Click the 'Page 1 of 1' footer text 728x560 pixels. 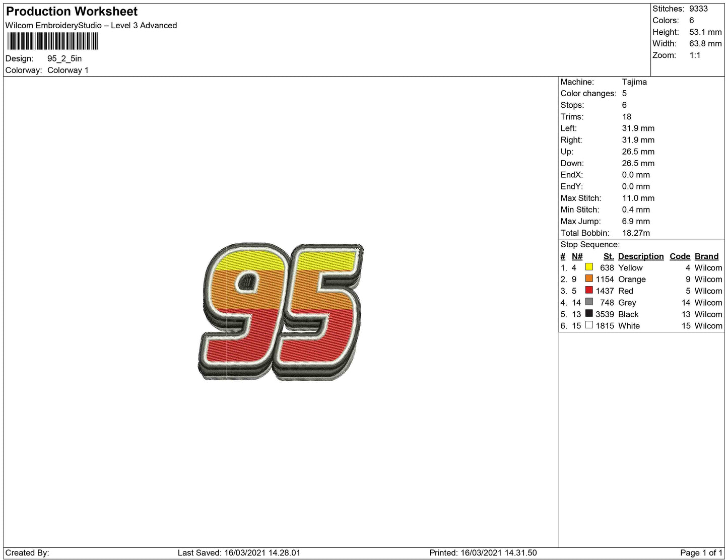[701, 553]
